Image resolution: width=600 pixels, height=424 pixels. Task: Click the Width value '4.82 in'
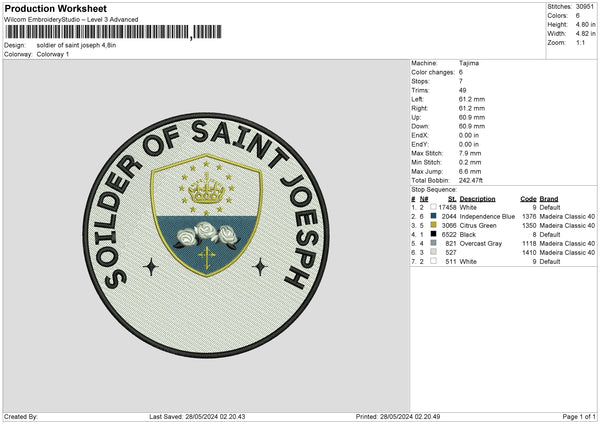click(x=585, y=34)
